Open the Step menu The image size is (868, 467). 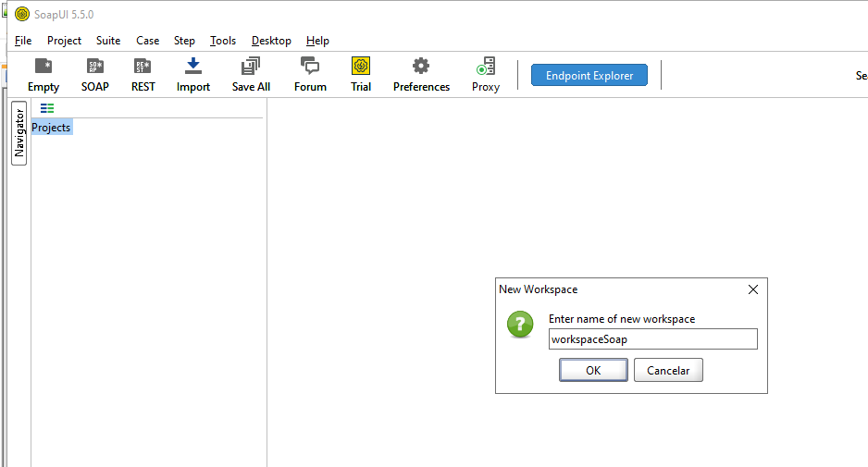pyautogui.click(x=184, y=41)
